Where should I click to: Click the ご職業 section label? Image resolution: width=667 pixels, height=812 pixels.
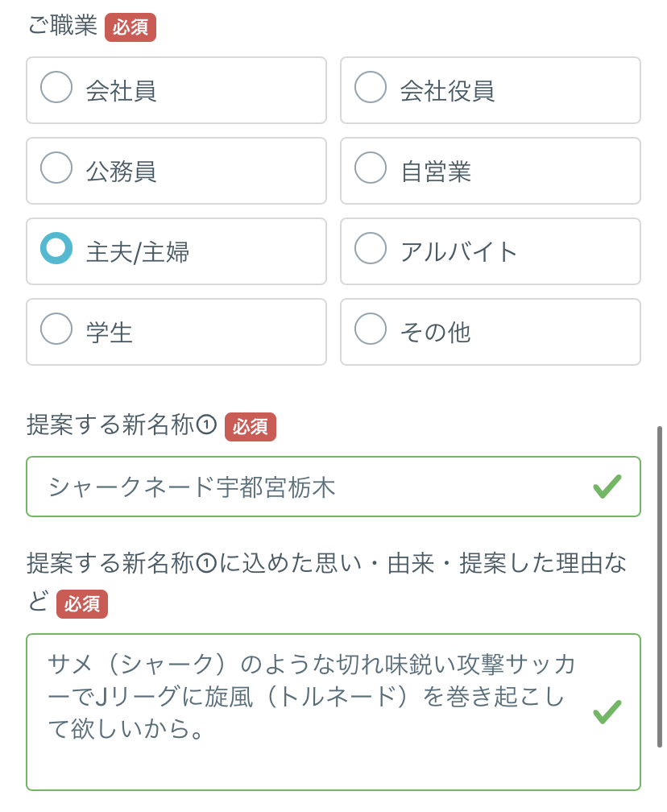click(63, 26)
